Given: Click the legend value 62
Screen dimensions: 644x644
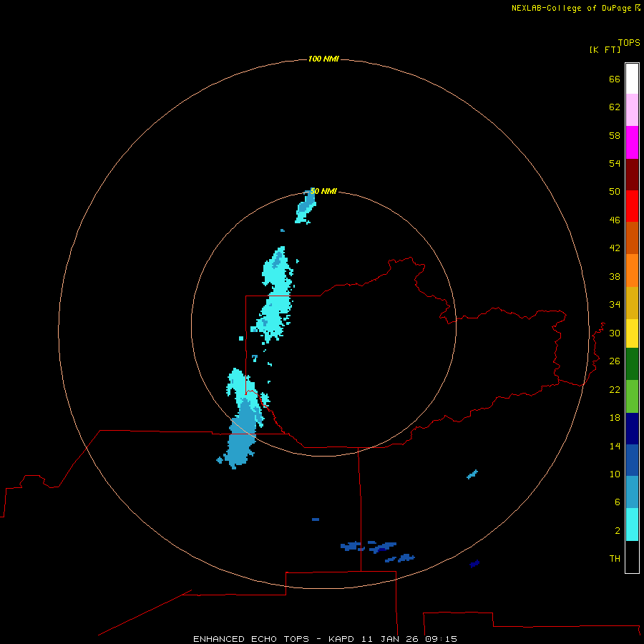Looking at the screenshot, I should point(615,107).
